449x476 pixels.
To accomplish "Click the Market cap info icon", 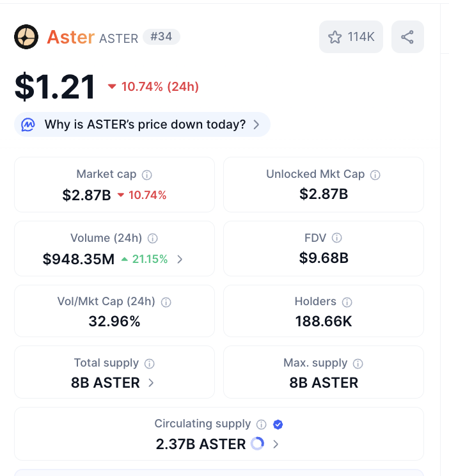I will point(147,175).
